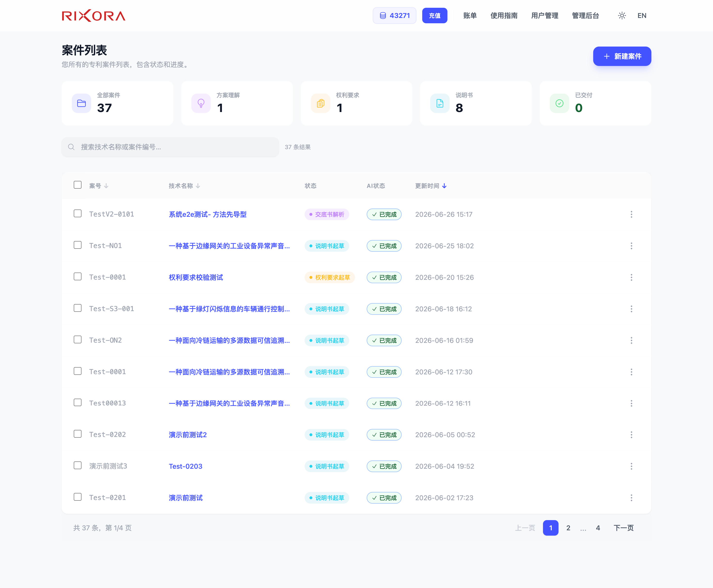
Task: Click the 方案理解 lightbulb icon
Action: pos(201,103)
